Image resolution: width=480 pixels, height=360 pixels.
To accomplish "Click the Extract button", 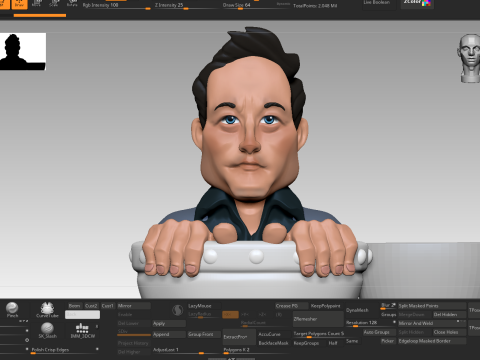I will pos(239,337).
